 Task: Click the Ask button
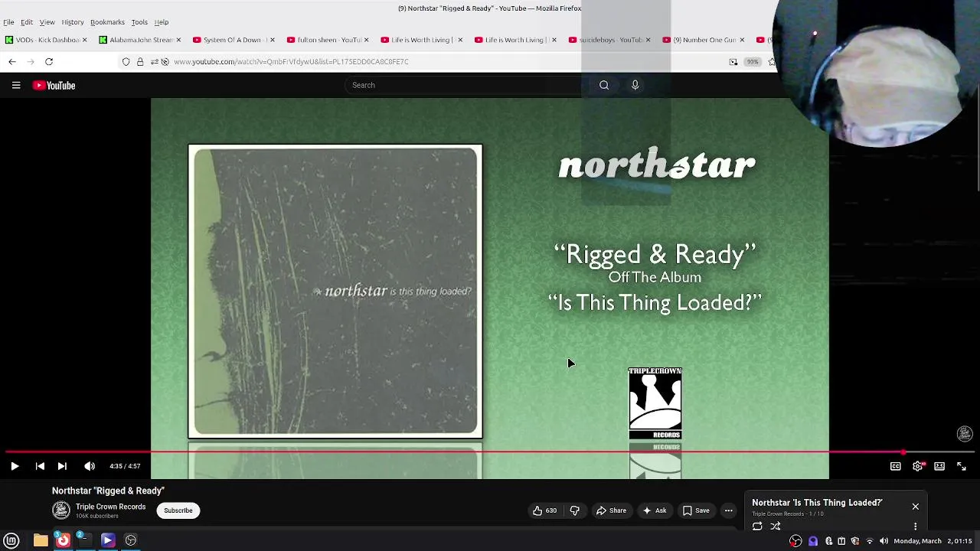tap(655, 510)
